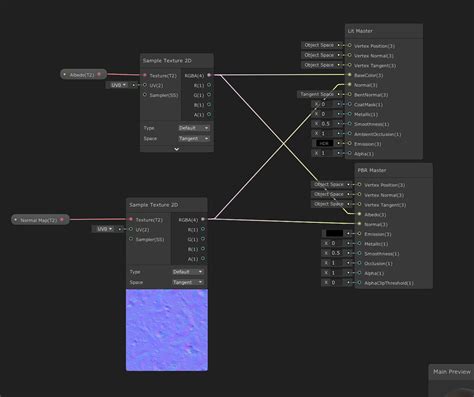Image resolution: width=474 pixels, height=397 pixels.
Task: Select the Normal Map(T2) property node
Action: [x=40, y=220]
